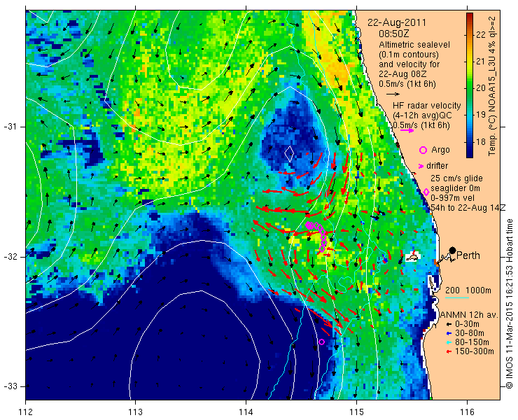The image size is (518, 420).
Task: Click the 0-30m depth label
Action: click(467, 324)
